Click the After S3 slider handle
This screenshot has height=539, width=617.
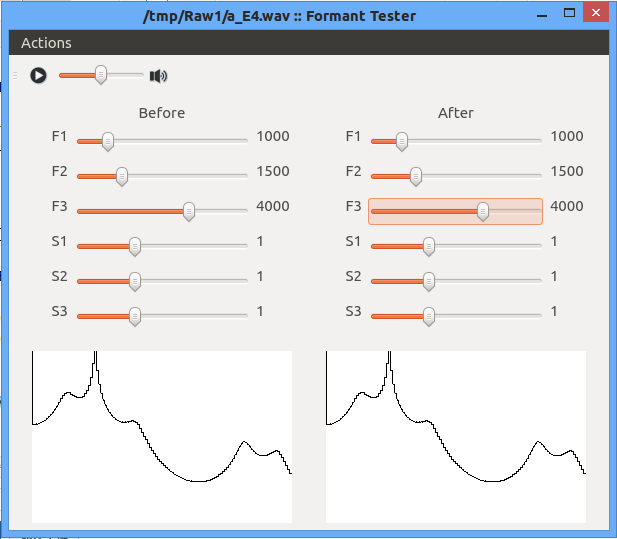[x=429, y=317]
